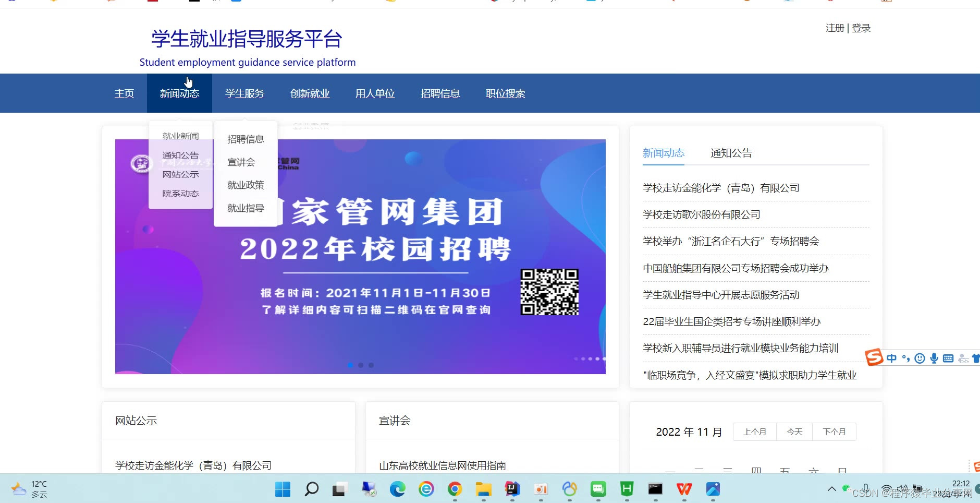
Task: Toggle Sogou Chinese input mode 中
Action: pos(891,358)
